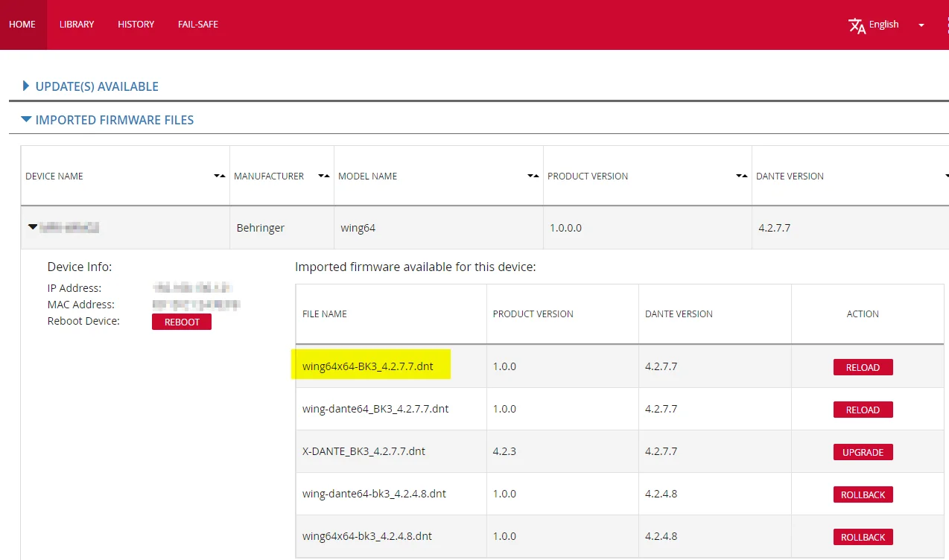Reload wing64x64-BK3_4.2.7.7.dnt firmware
Image resolution: width=949 pixels, height=560 pixels.
863,367
